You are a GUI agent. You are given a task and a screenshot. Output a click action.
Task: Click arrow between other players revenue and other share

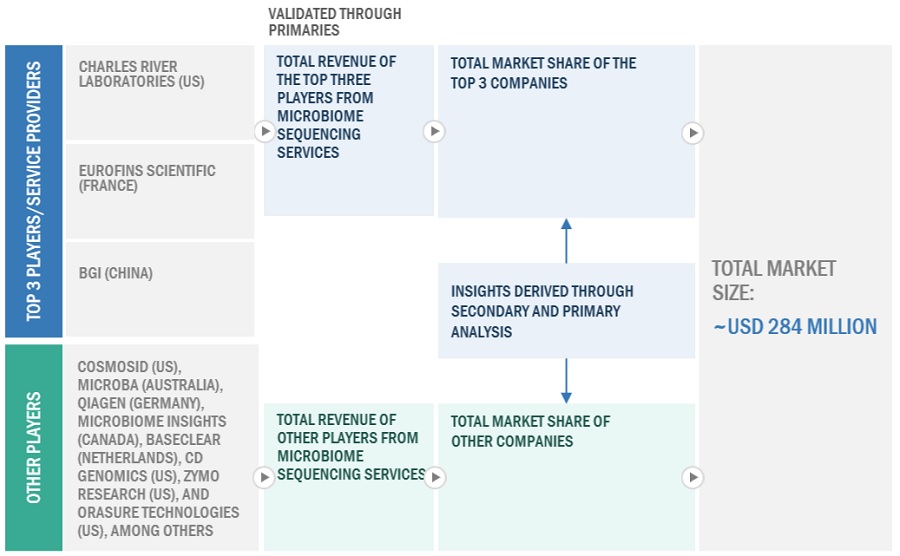434,478
